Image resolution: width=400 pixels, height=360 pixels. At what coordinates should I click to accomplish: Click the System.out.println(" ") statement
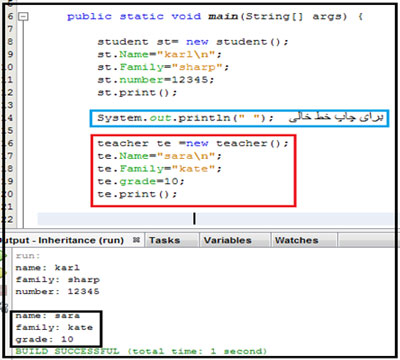coord(185,118)
